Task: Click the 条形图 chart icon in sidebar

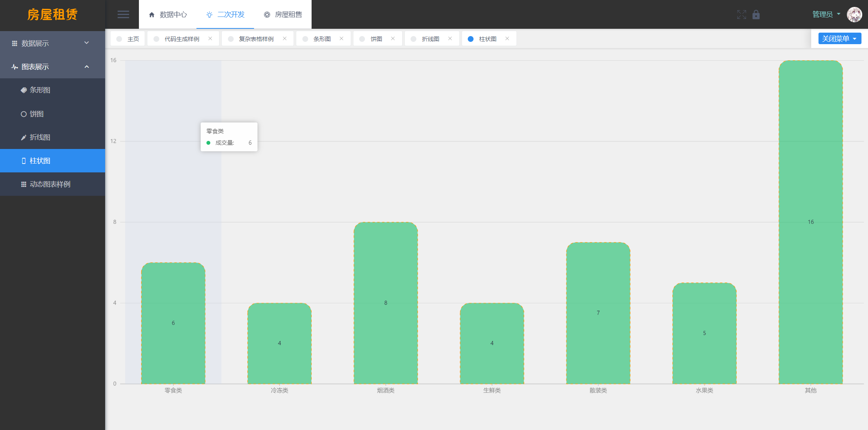Action: pyautogui.click(x=25, y=90)
